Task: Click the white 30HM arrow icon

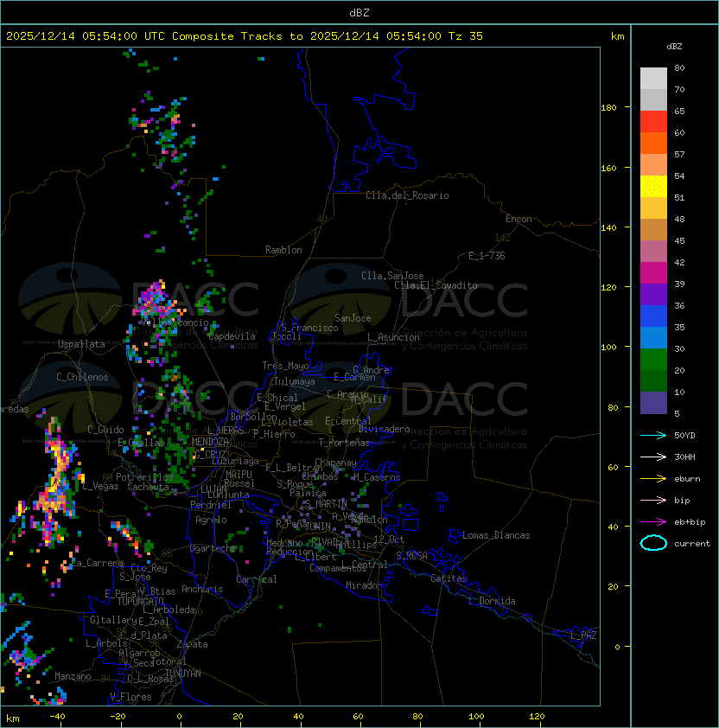Action: coord(653,457)
